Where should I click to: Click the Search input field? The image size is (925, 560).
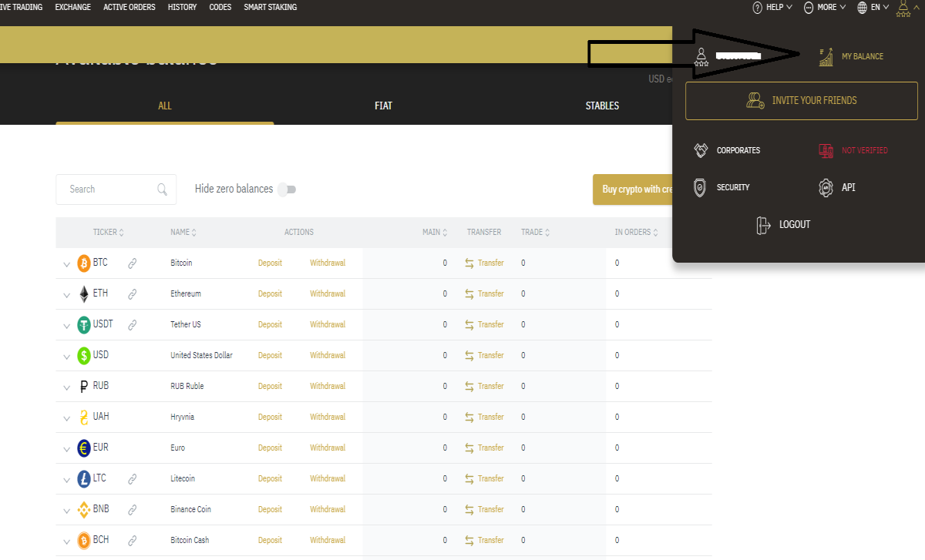(x=116, y=189)
